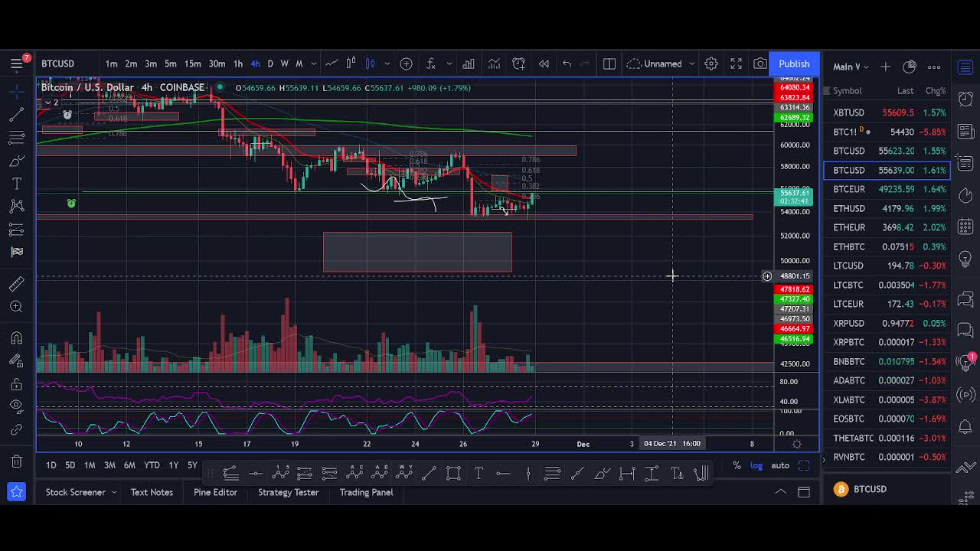Select the Text tool in left sidebar
The image size is (980, 551).
[16, 184]
